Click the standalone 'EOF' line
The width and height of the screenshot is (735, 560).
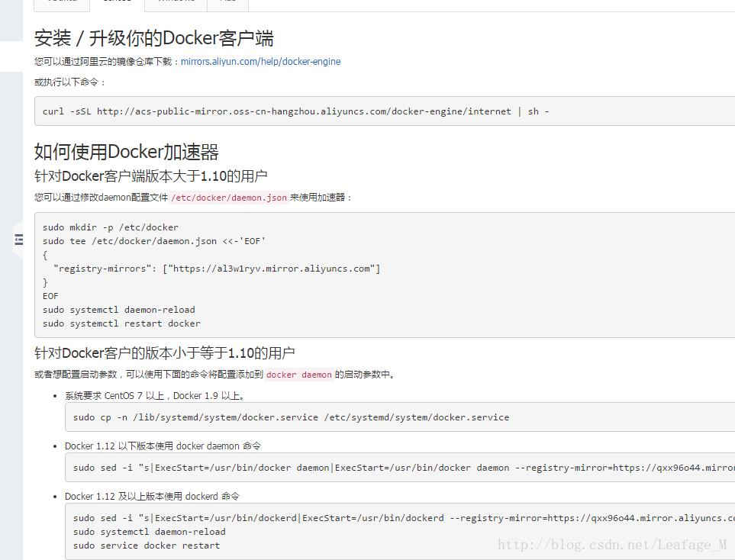(50, 296)
